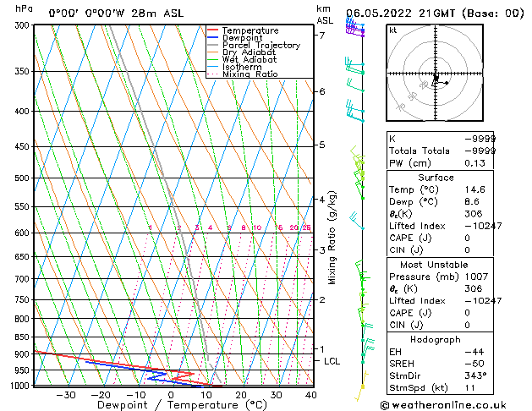
Task: Click the 'kt' label in the hodograph
Action: (x=393, y=30)
